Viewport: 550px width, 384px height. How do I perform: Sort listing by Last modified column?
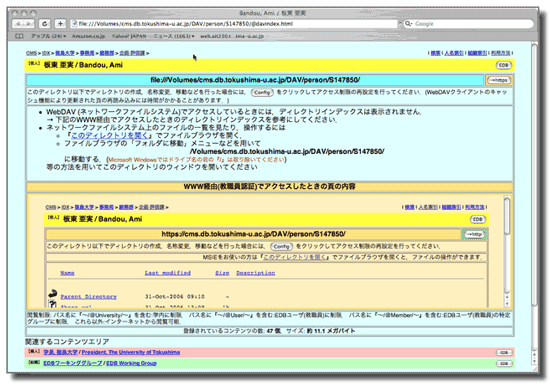tap(168, 273)
